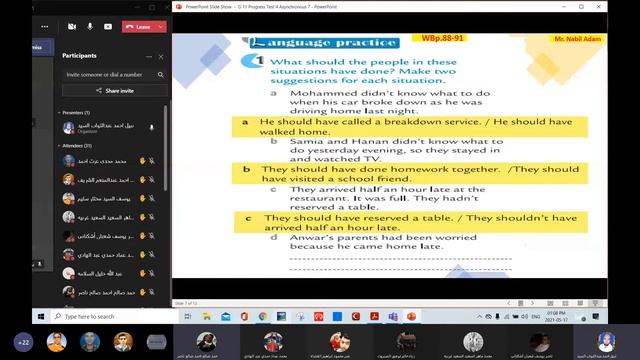Click raised hand icon for احمد عبدالمنعم
The width and height of the screenshot is (640, 360).
tap(142, 180)
